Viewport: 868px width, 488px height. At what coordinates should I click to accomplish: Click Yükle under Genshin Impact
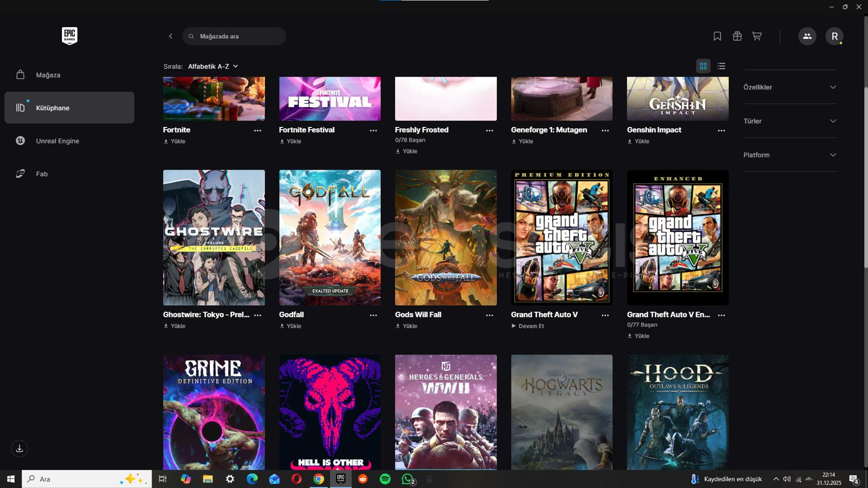tap(639, 142)
